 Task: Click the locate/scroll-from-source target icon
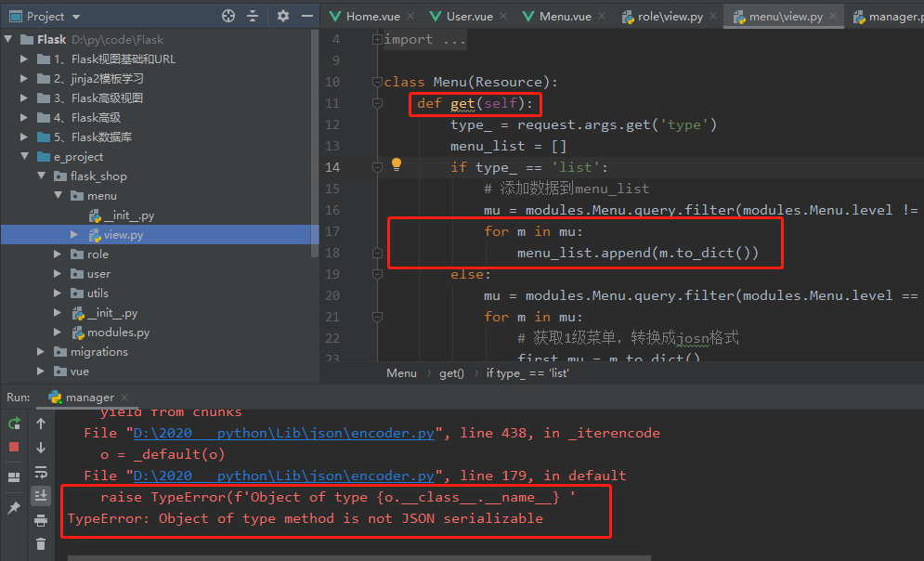tap(228, 16)
